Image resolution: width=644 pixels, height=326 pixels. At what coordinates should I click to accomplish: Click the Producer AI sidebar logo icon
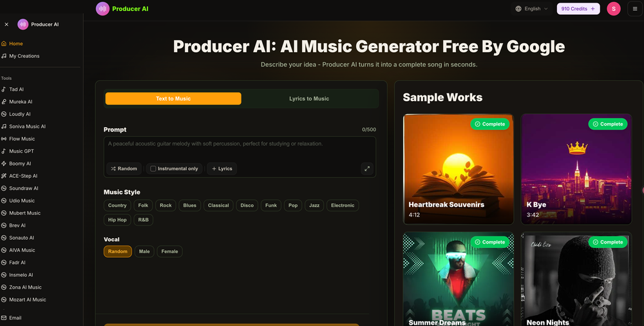pyautogui.click(x=23, y=24)
